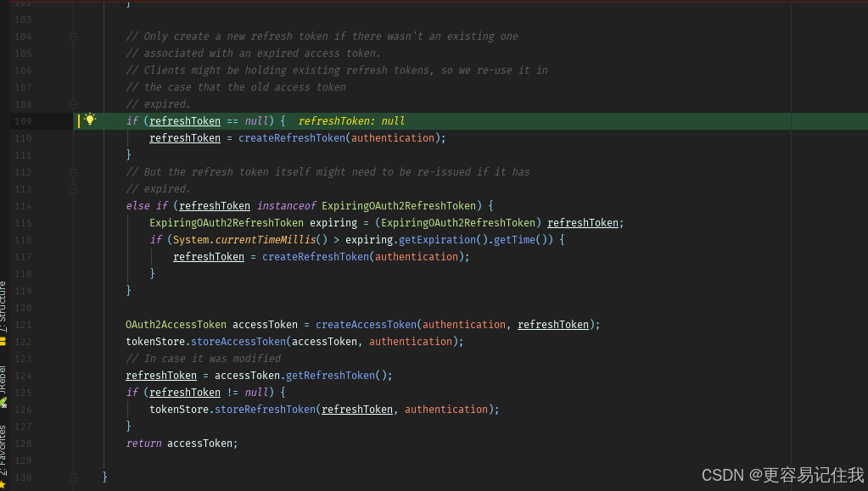The image size is (868, 491).
Task: Open the JRebel tool window tab
Action: 3,380
